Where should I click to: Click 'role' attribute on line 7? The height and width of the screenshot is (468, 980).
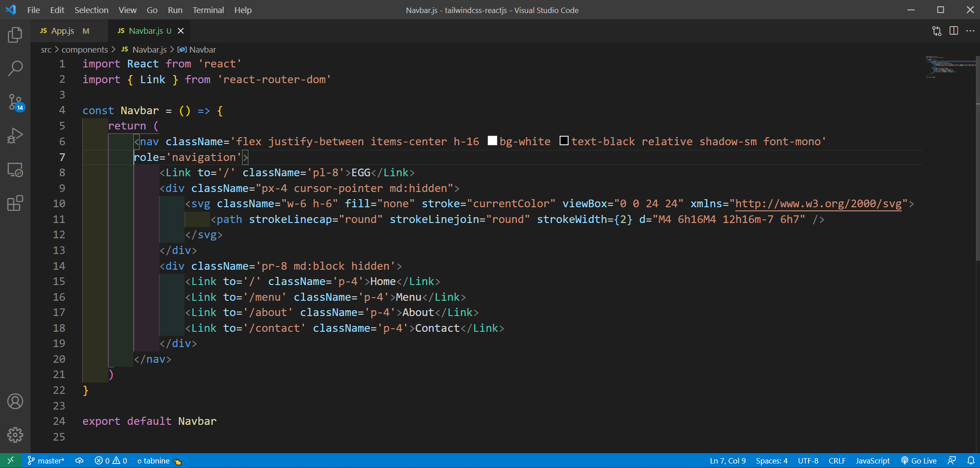pyautogui.click(x=146, y=157)
